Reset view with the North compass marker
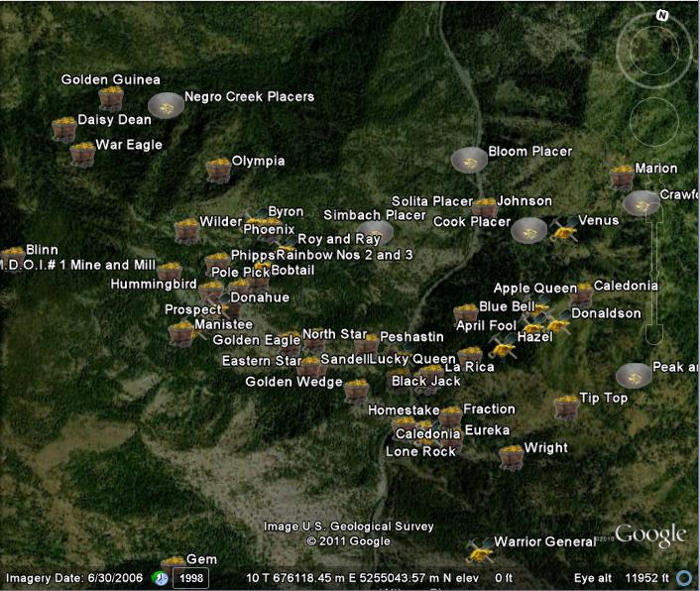This screenshot has width=700, height=591. [662, 16]
